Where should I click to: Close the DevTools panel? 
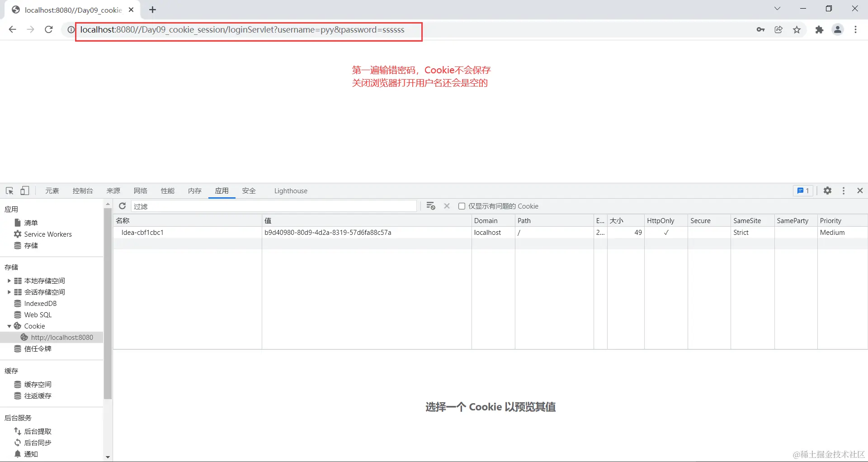tap(860, 191)
